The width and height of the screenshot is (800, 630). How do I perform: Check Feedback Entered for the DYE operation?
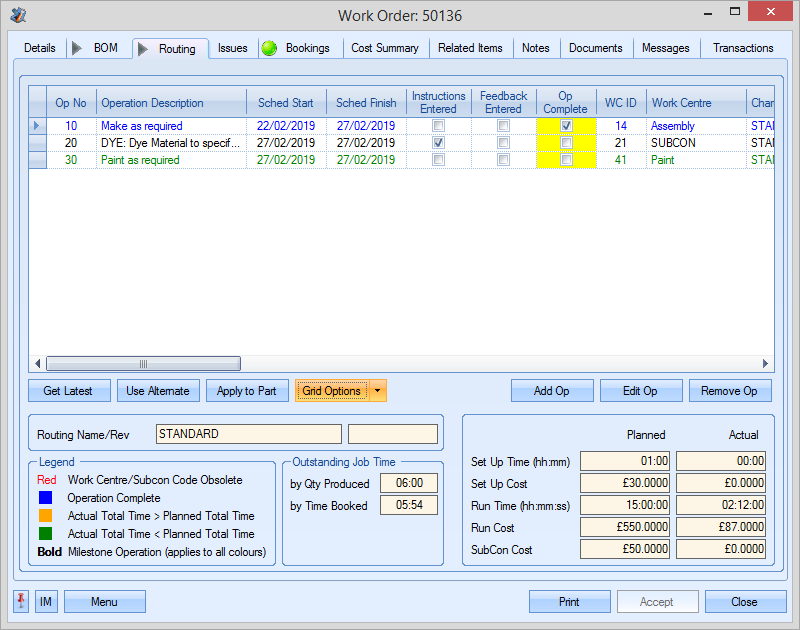503,142
